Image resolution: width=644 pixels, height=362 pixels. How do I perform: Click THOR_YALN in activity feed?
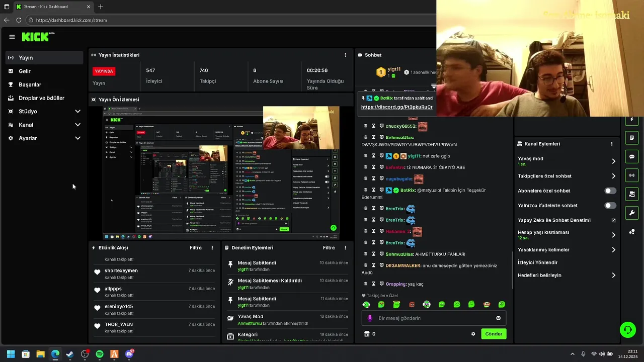point(119,325)
